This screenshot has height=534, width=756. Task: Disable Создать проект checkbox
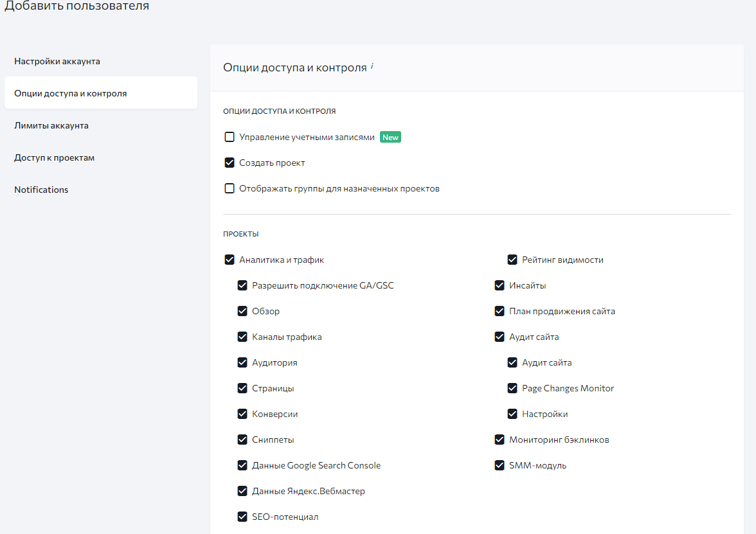coord(230,163)
